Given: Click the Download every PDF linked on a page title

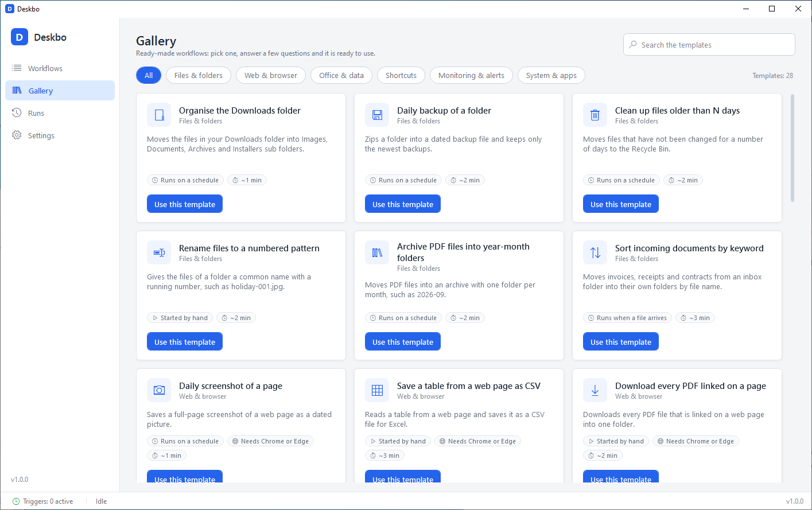Looking at the screenshot, I should 690,386.
